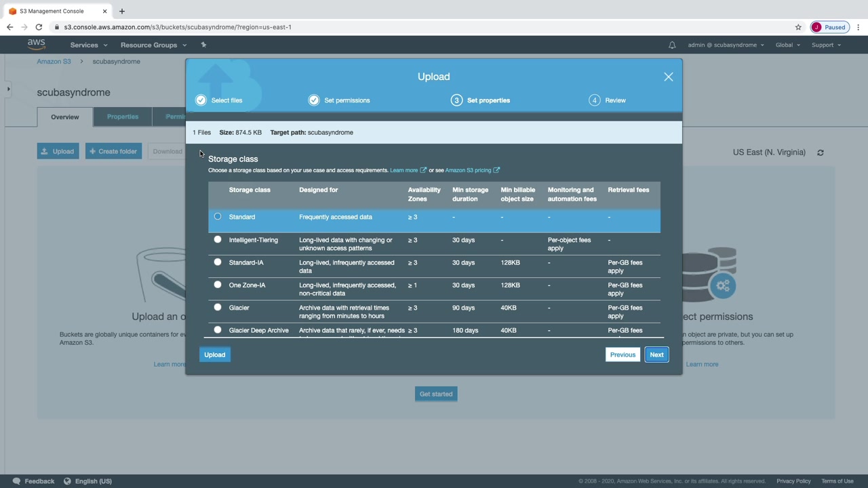This screenshot has width=868, height=488.
Task: Select the Intelligent-Tiering storage class
Action: [218, 239]
